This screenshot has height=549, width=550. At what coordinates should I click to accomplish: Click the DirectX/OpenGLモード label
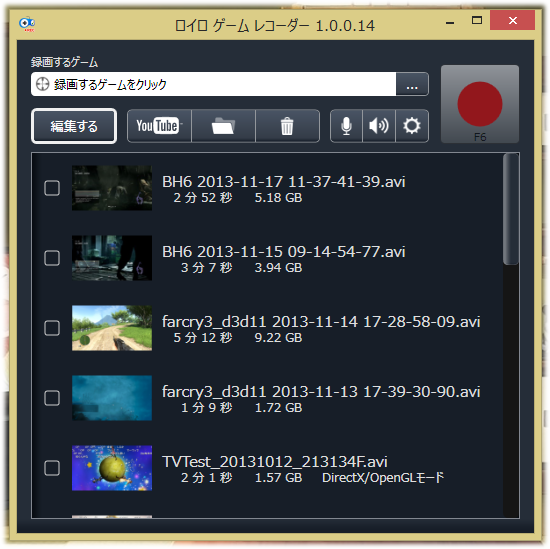pyautogui.click(x=383, y=477)
